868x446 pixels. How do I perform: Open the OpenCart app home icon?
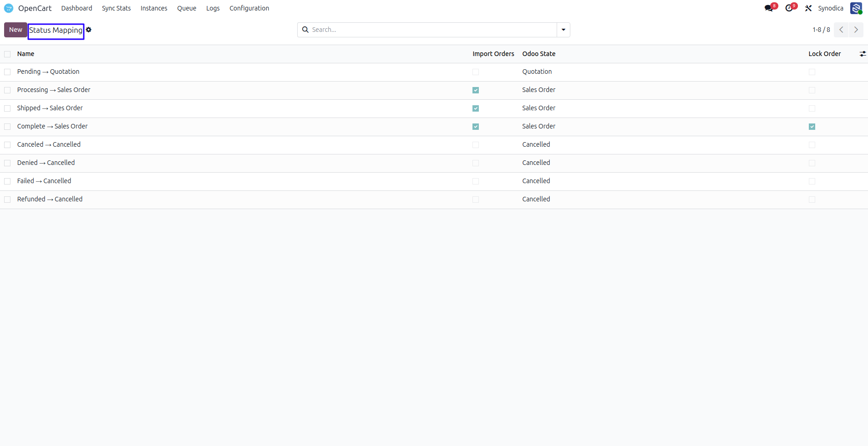click(x=9, y=8)
